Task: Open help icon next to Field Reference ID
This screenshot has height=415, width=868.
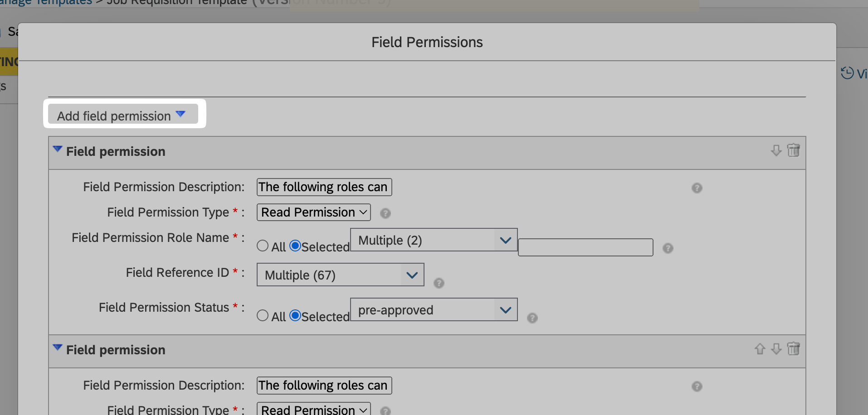Action: pos(439,283)
